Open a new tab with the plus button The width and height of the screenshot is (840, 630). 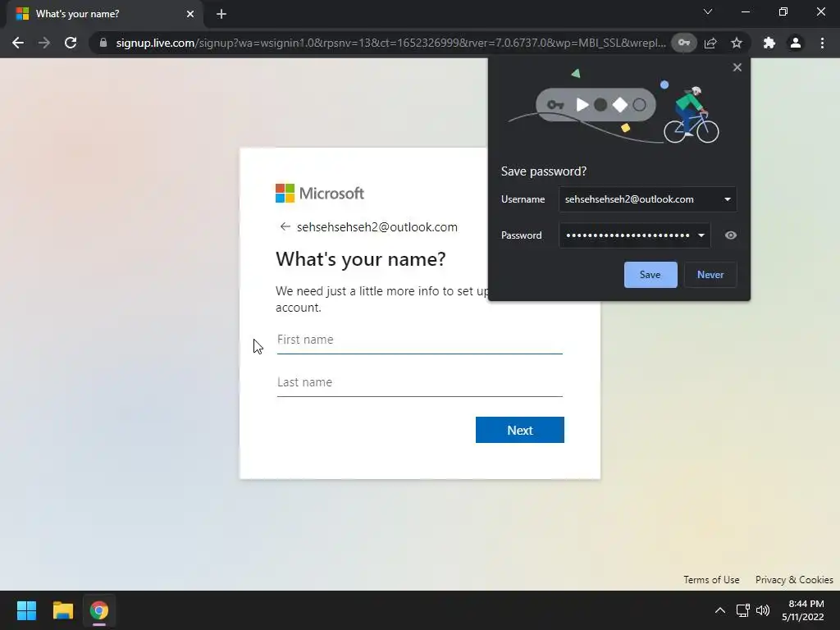tap(221, 14)
